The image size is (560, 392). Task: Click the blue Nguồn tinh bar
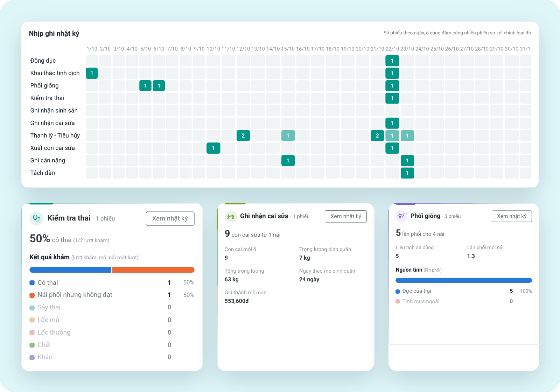tap(464, 280)
